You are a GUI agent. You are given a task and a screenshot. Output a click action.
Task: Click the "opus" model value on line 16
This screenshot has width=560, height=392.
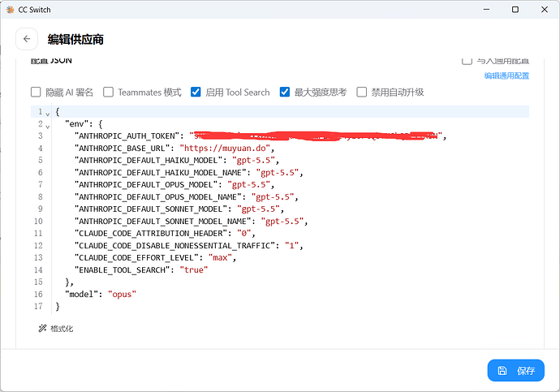tap(122, 294)
